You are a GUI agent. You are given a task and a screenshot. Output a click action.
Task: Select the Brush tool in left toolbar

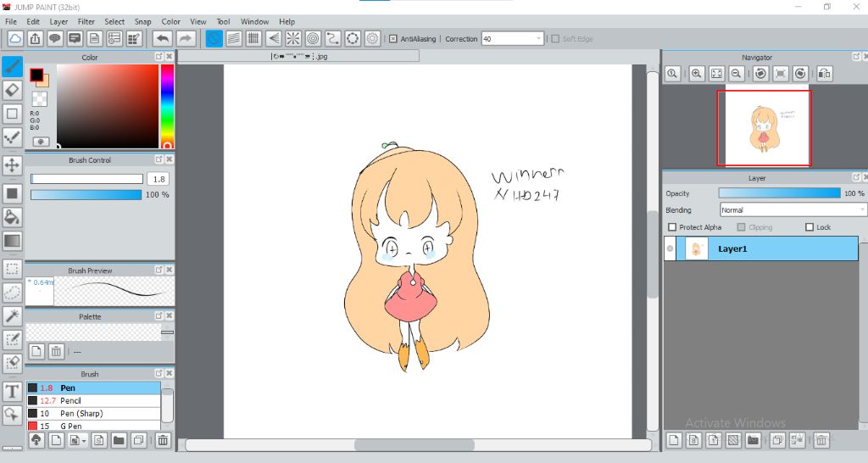point(12,66)
